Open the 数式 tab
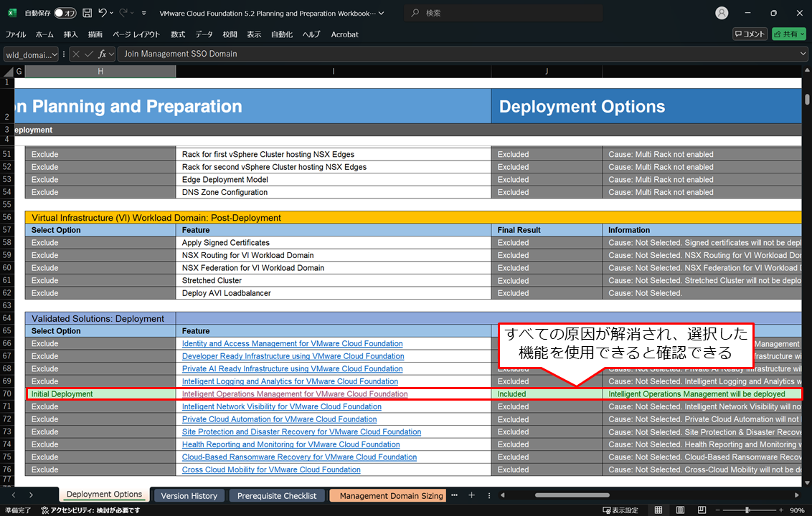Screen dimensions: 812x516 pos(178,34)
